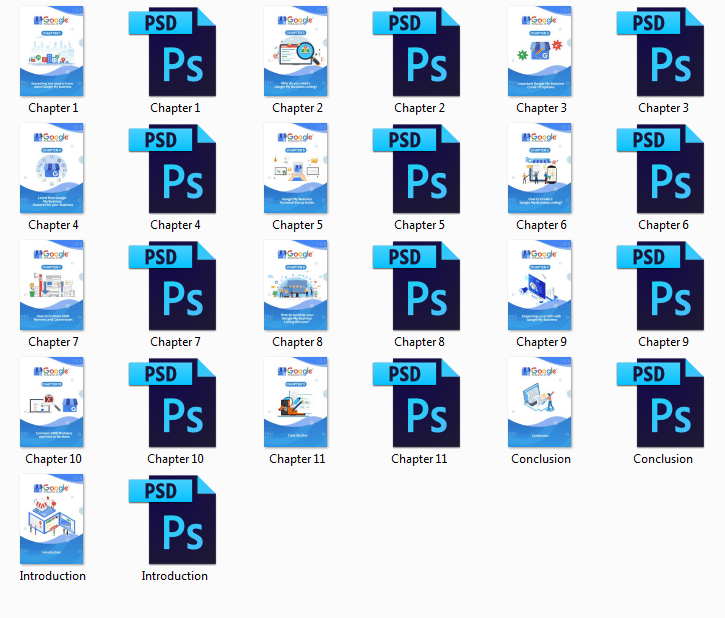Select the Chapter 3 Photoshop PSD icon
Viewport: 725px width, 618px height.
[663, 52]
